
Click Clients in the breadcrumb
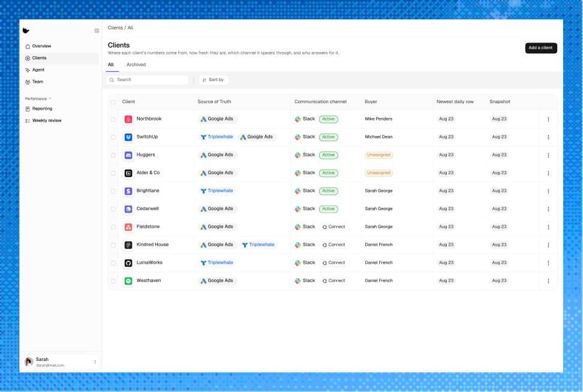[115, 28]
